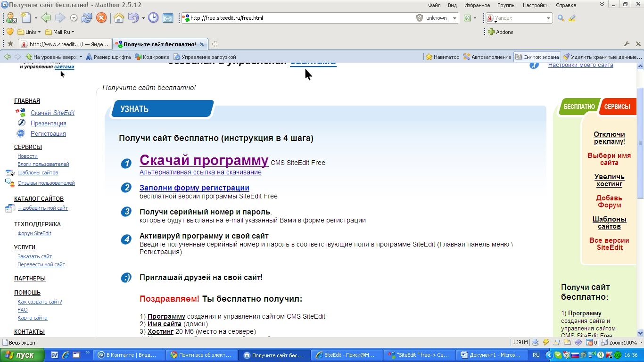Screen dimensions: 644x362
Task: Open Управление загрузкой toolbar item
Action: pos(205,57)
